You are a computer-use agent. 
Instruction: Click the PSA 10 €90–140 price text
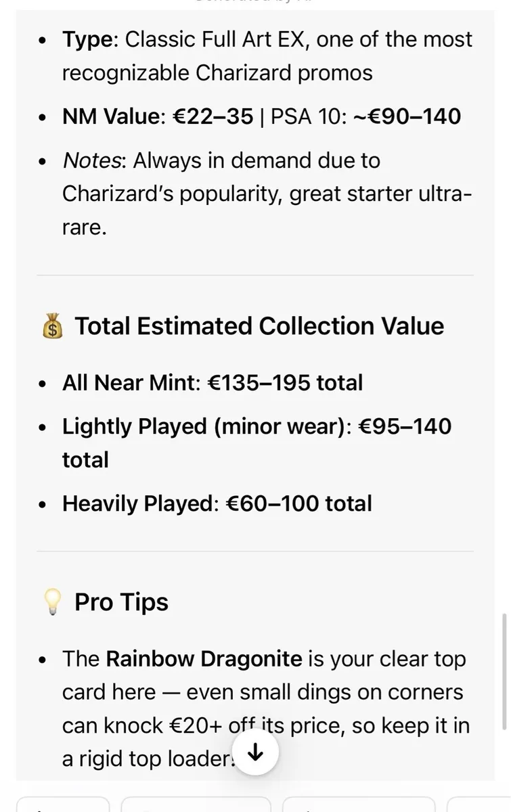point(365,116)
